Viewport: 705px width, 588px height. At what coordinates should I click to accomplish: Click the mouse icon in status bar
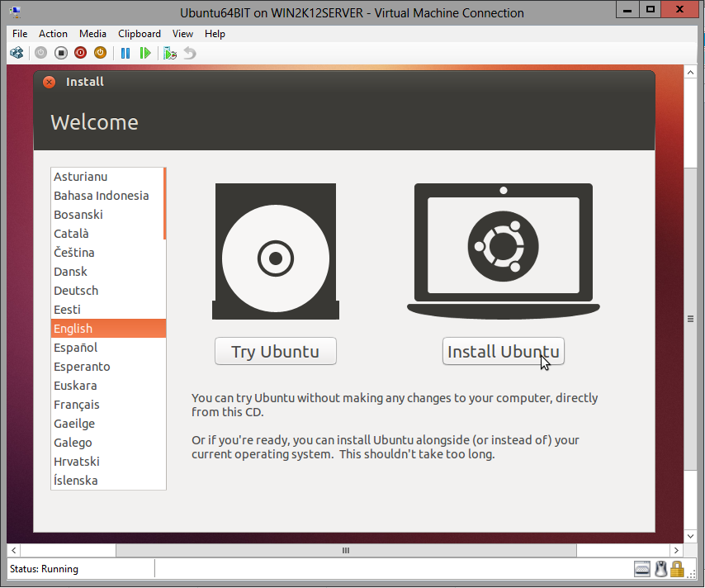(x=660, y=569)
